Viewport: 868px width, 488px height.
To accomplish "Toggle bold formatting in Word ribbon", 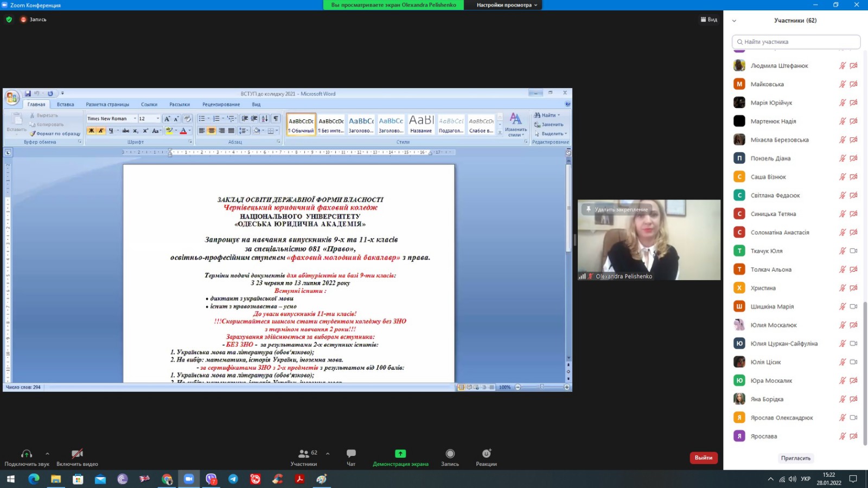I will [x=91, y=131].
